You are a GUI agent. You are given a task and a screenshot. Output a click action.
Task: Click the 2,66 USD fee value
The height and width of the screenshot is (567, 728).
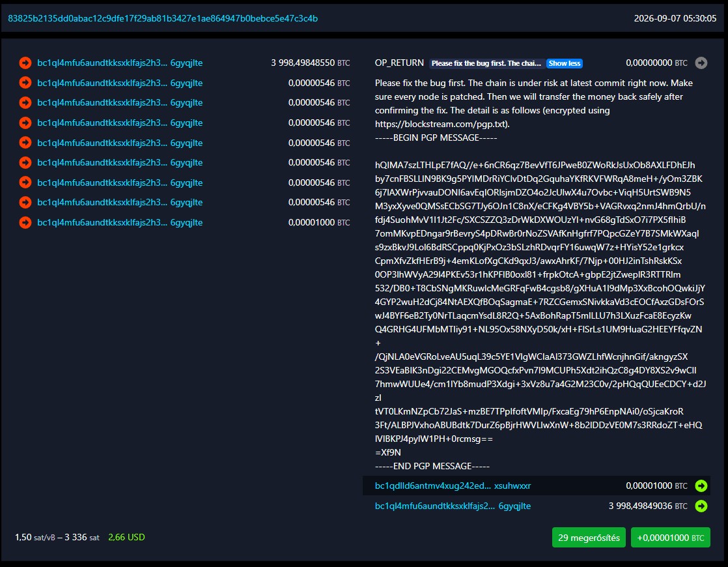click(x=126, y=537)
